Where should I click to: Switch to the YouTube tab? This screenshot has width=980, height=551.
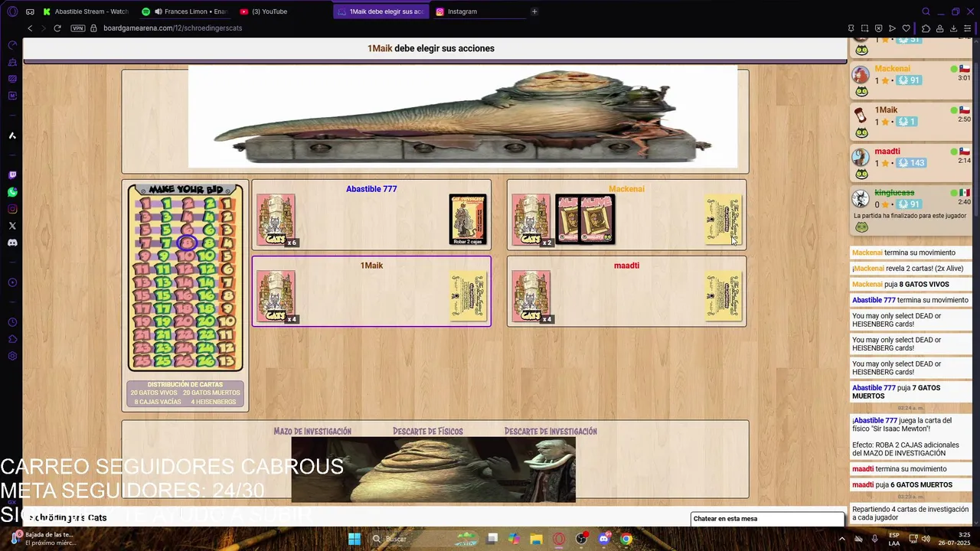click(282, 11)
